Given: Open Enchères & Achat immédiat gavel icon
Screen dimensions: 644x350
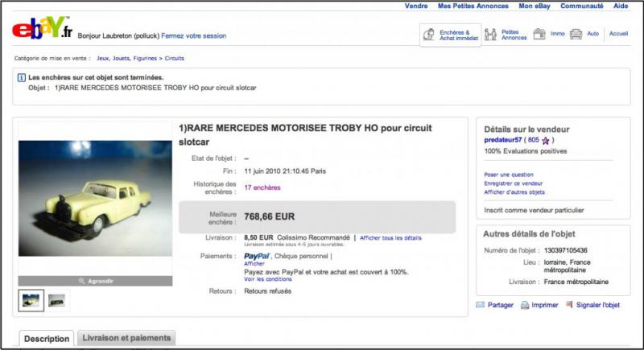Looking at the screenshot, I should [429, 35].
